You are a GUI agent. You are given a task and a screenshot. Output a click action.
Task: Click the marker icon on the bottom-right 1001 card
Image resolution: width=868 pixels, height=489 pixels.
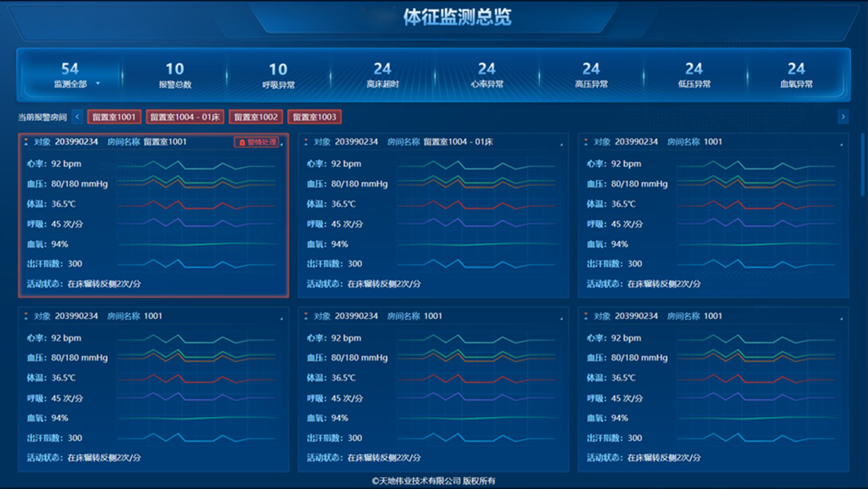coord(587,316)
